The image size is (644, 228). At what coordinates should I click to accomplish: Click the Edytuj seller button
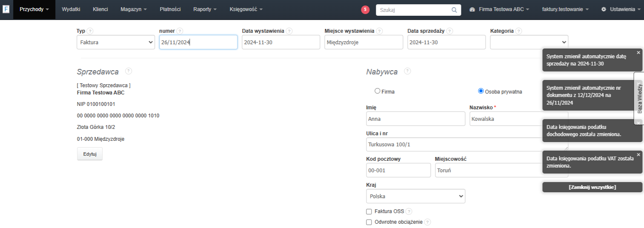click(90, 154)
